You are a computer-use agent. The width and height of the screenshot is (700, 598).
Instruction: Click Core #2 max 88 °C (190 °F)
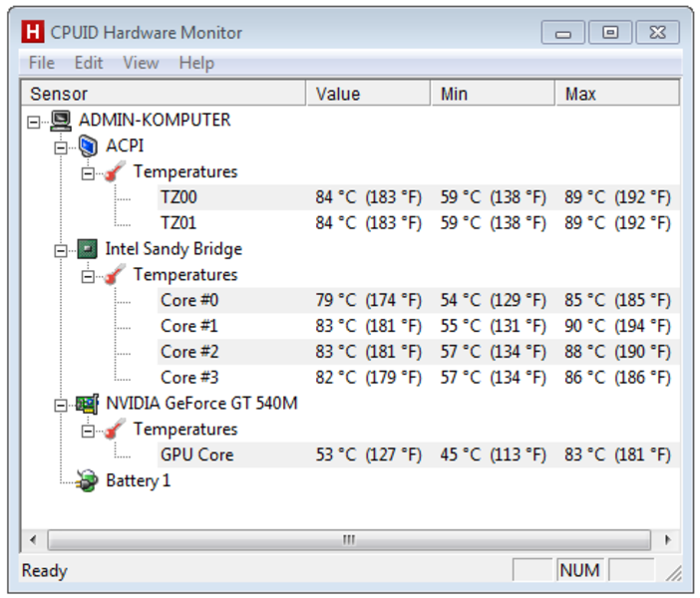[x=617, y=352]
